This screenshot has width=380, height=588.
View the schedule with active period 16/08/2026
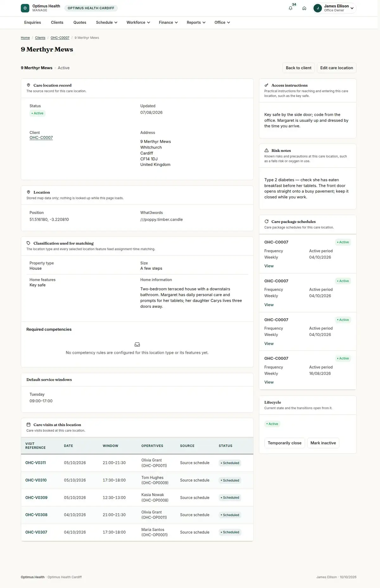tap(269, 382)
